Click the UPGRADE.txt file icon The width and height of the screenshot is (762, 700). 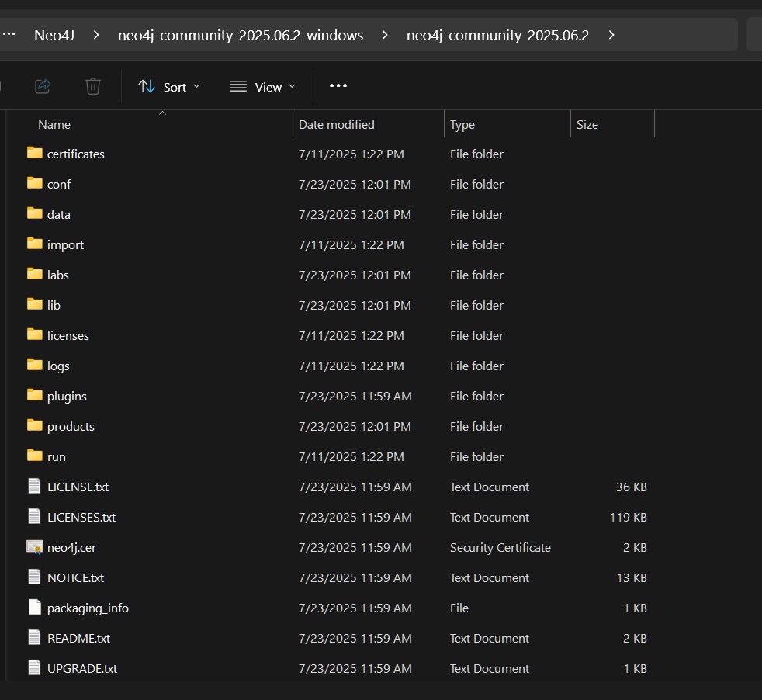coord(34,668)
